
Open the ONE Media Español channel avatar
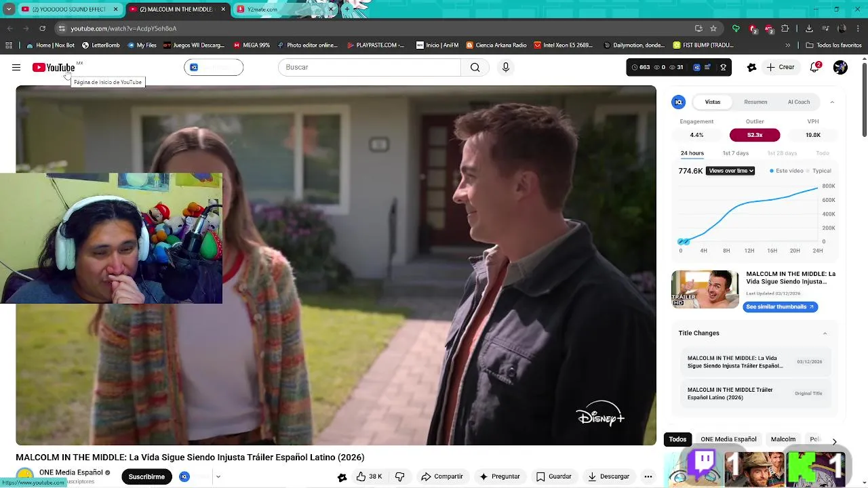[25, 476]
